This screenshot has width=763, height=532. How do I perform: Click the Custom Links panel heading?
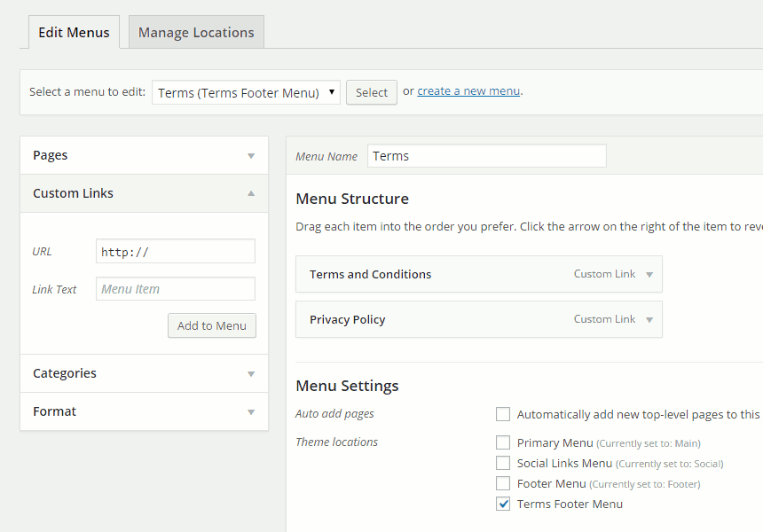click(x=73, y=193)
